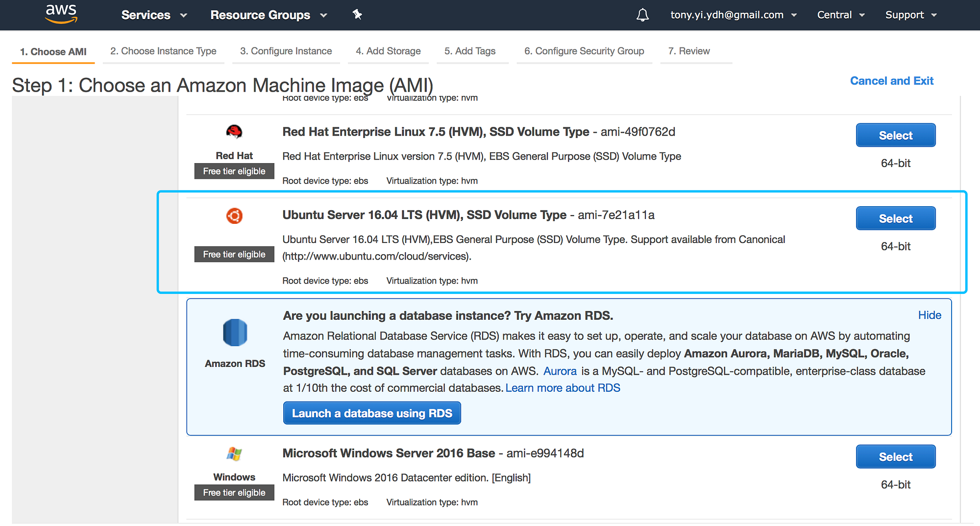
Task: Click the Ubuntu logo icon
Action: 234,215
